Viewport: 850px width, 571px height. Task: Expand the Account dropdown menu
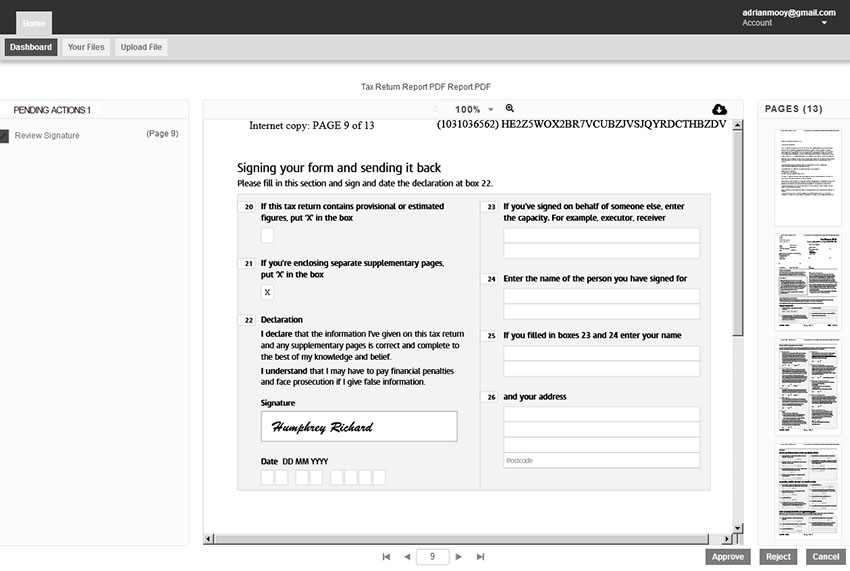pos(824,23)
